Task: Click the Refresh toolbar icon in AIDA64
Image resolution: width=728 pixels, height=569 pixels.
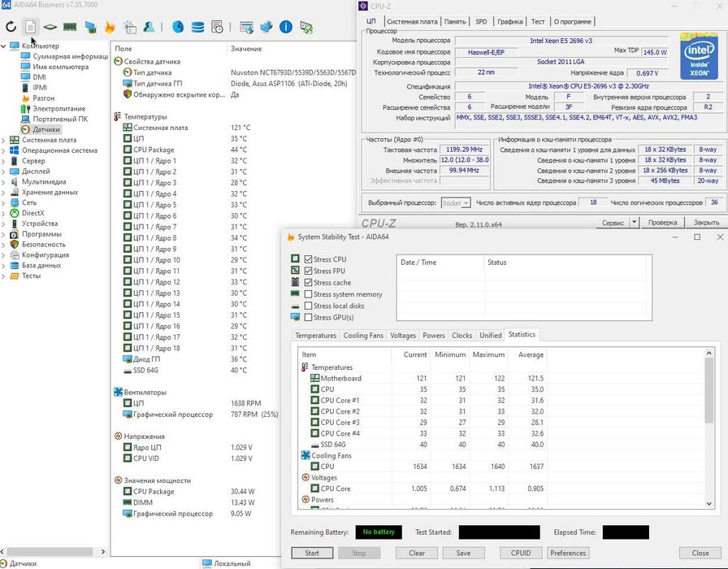Action: (11, 28)
